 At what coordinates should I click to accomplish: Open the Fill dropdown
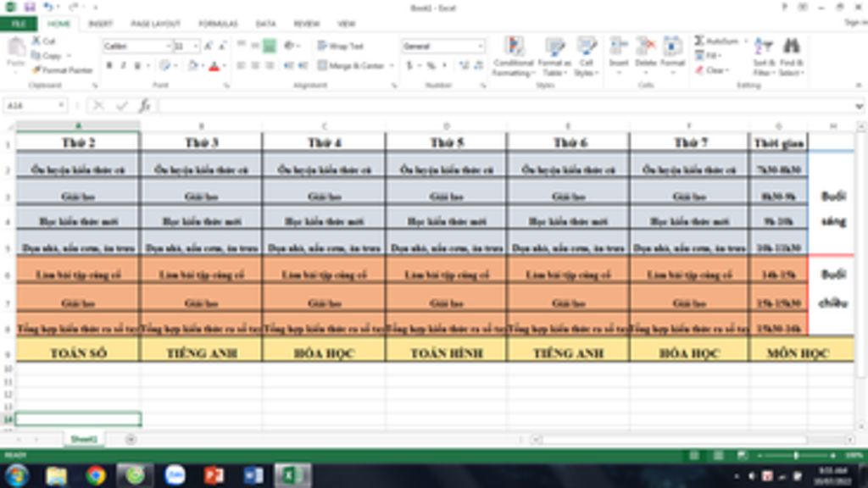click(x=708, y=55)
